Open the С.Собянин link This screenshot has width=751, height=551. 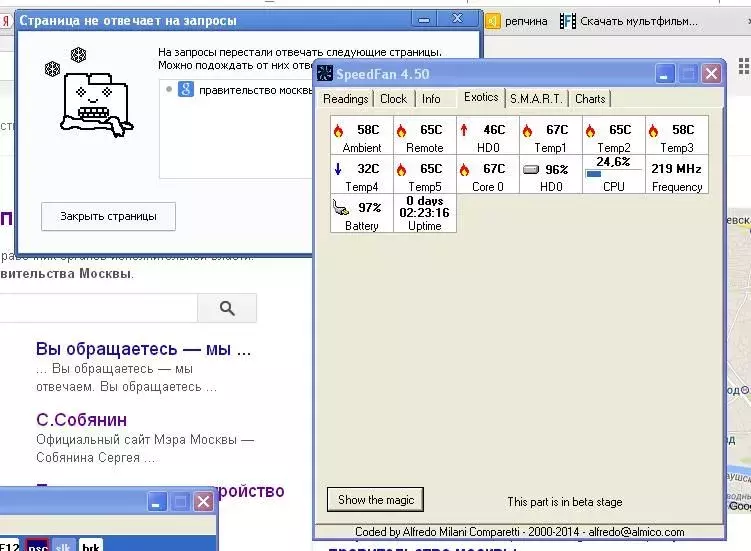(x=81, y=420)
